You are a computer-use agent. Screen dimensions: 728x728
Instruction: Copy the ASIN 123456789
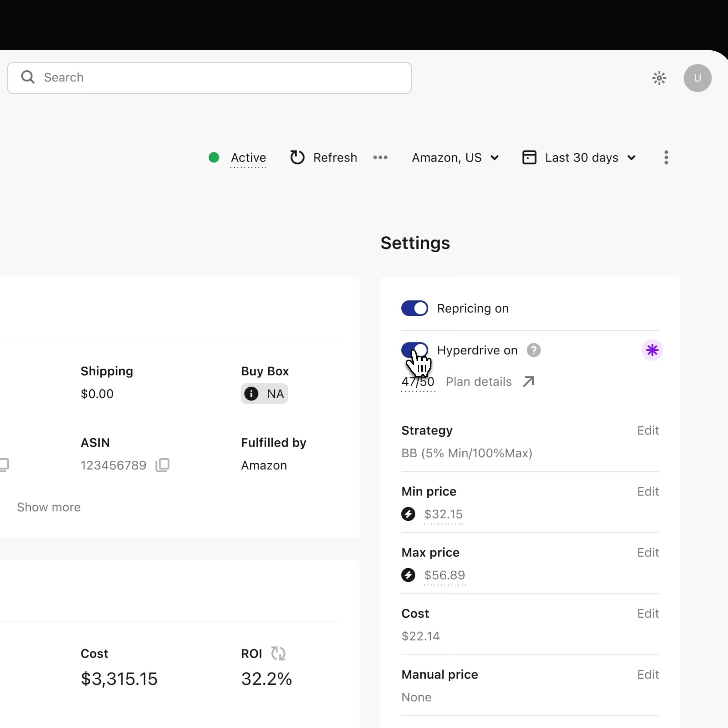click(162, 465)
